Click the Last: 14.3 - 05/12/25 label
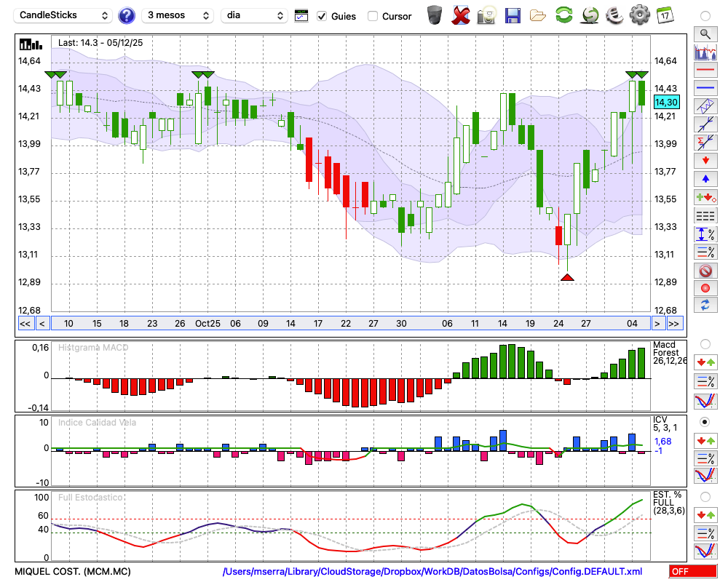The width and height of the screenshot is (728, 582). click(100, 43)
